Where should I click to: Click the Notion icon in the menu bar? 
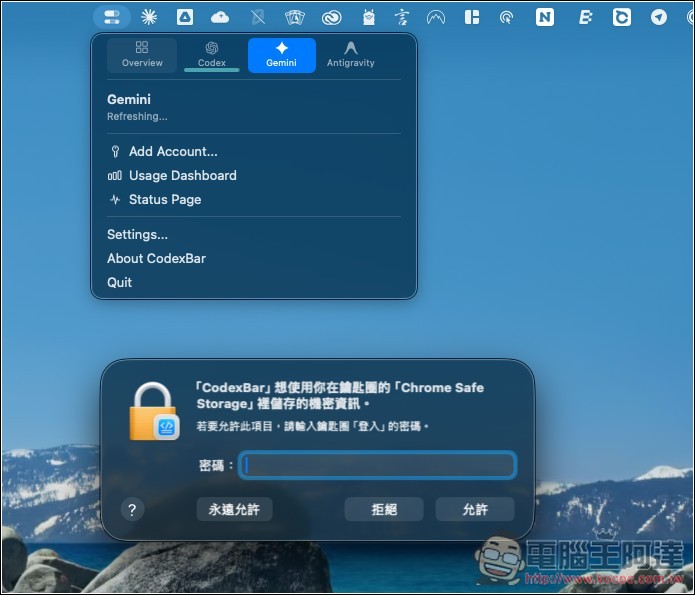[x=544, y=17]
